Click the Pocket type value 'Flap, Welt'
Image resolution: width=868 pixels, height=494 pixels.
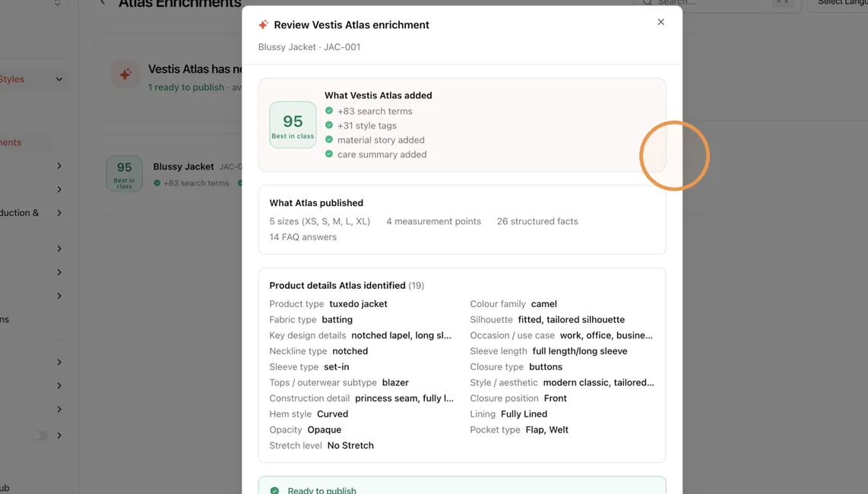click(547, 429)
